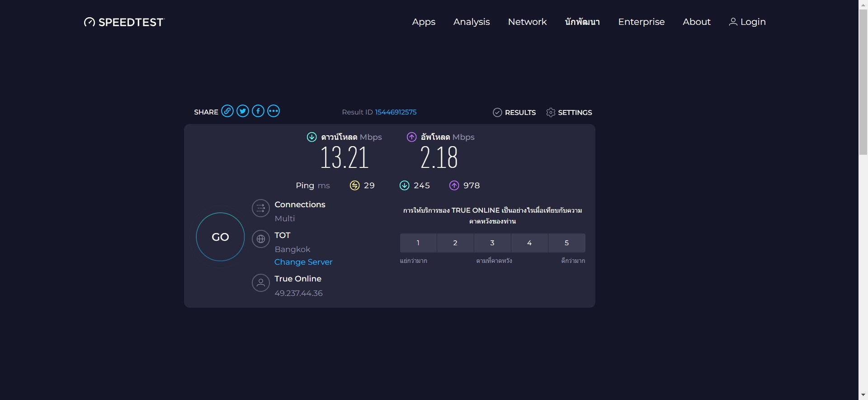The image size is (868, 400).
Task: Click the Settings gear icon
Action: point(551,113)
